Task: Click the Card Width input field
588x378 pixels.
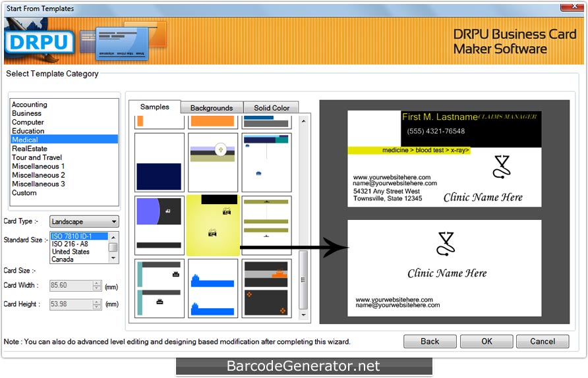Action: click(x=71, y=285)
